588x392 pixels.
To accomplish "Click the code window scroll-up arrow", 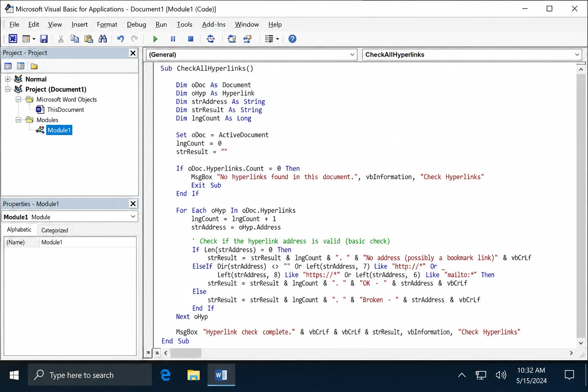I will [581, 69].
